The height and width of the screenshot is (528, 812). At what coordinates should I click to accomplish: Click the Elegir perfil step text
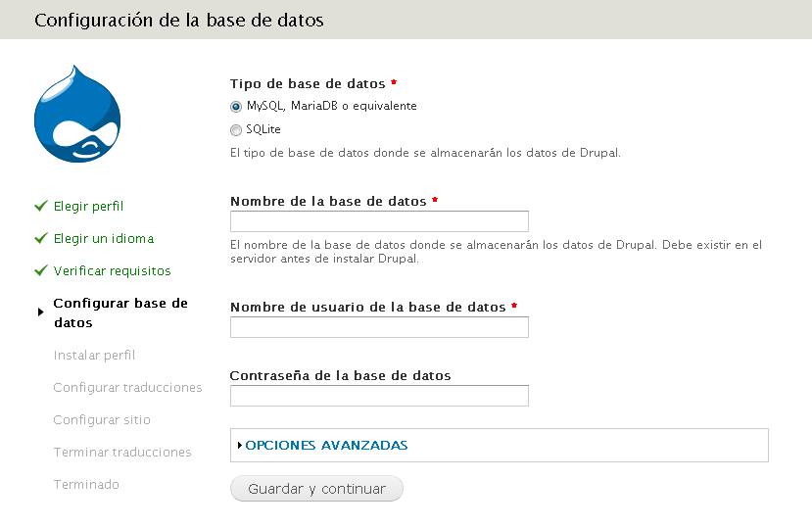[88, 207]
